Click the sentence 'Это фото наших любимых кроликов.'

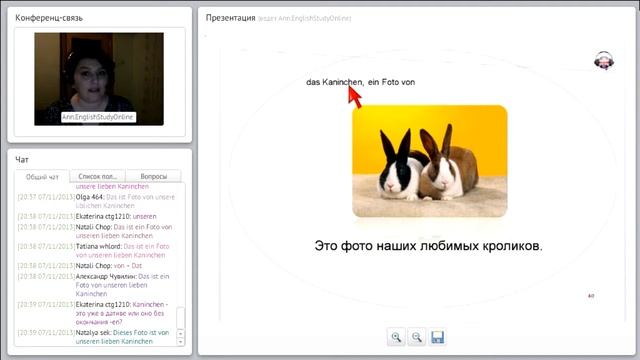[429, 246]
